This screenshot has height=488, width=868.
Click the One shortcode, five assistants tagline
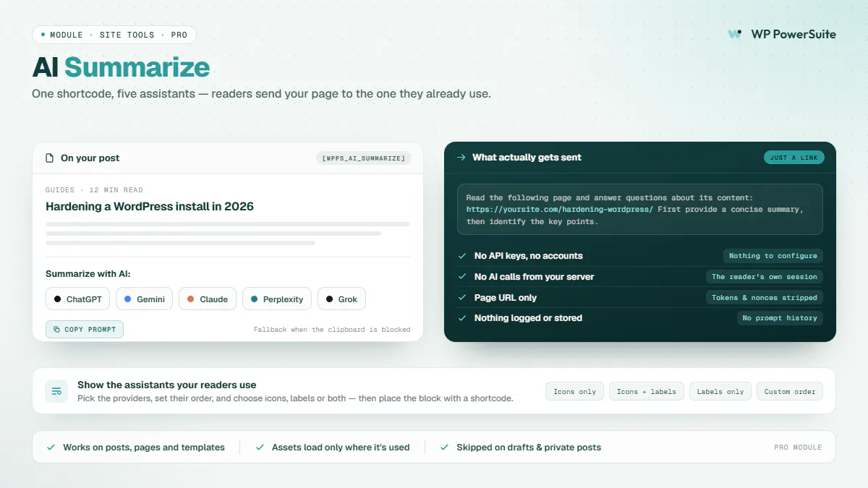click(261, 94)
